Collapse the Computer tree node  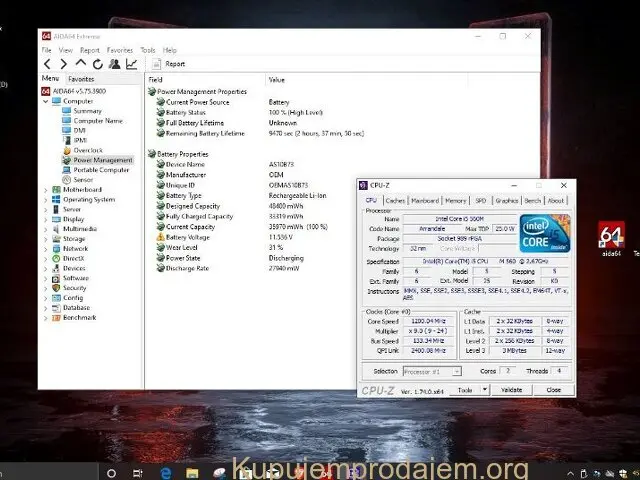click(x=44, y=101)
